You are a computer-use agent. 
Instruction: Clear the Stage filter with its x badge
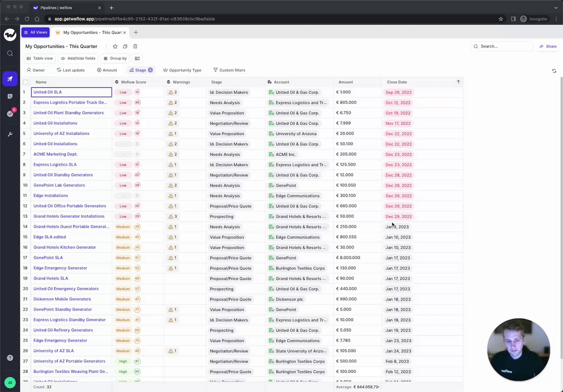(x=150, y=70)
